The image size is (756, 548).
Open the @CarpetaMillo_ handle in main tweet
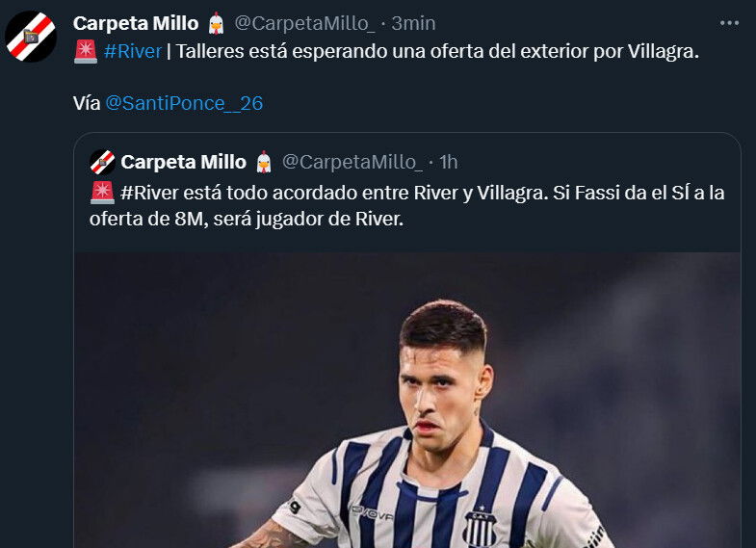pos(304,23)
